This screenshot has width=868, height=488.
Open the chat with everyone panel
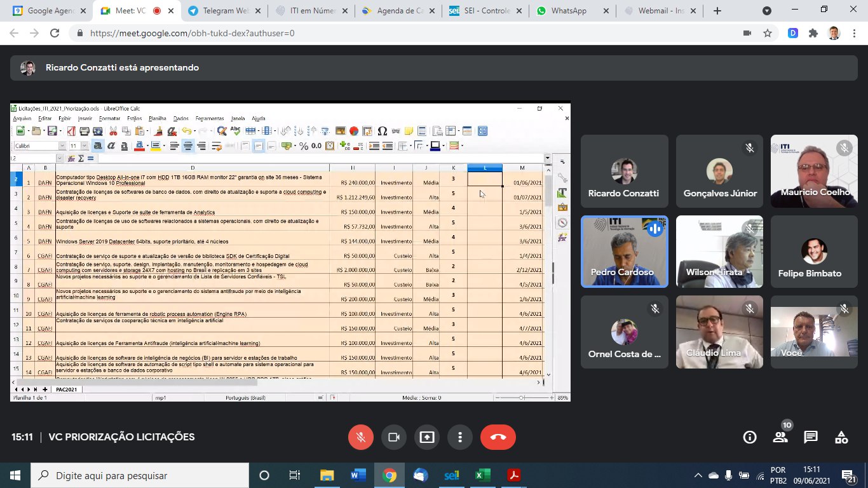(x=811, y=437)
